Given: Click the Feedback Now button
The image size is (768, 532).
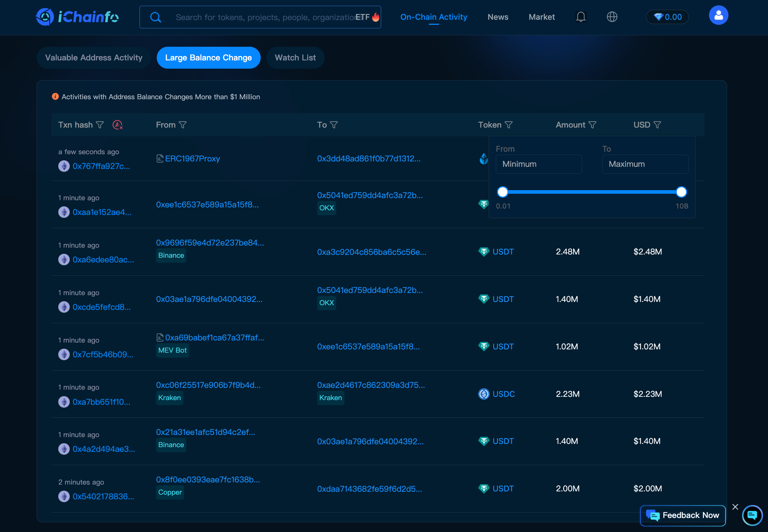Looking at the screenshot, I should click(683, 515).
